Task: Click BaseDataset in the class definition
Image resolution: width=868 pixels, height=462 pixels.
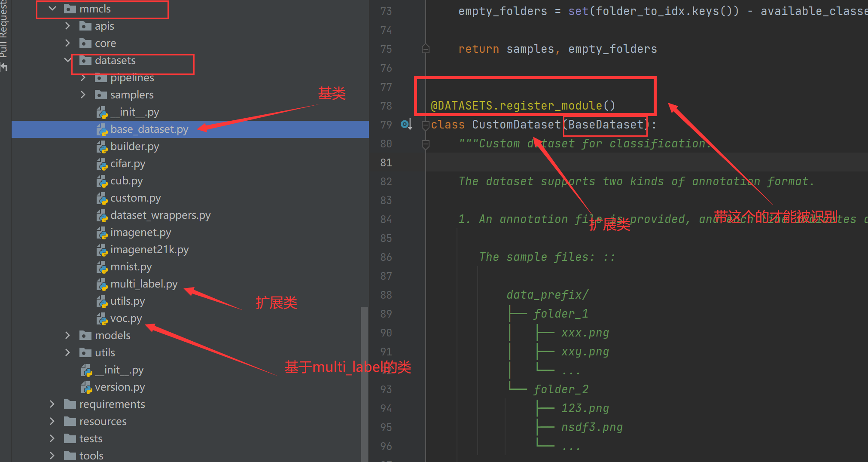Action: pyautogui.click(x=606, y=125)
